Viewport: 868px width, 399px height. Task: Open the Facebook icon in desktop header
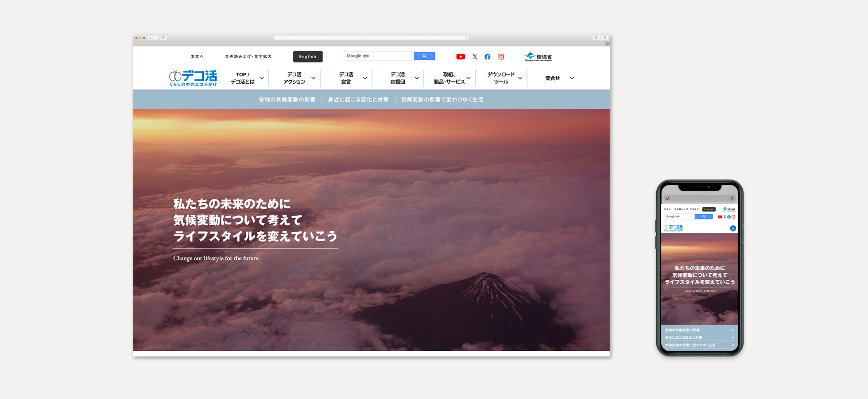[x=487, y=57]
